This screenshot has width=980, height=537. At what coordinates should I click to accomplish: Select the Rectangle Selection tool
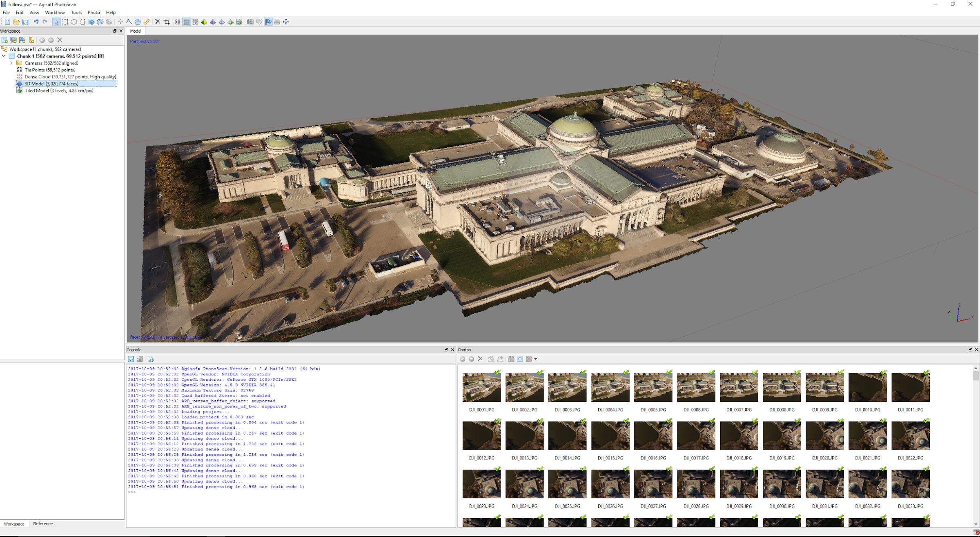tap(65, 22)
